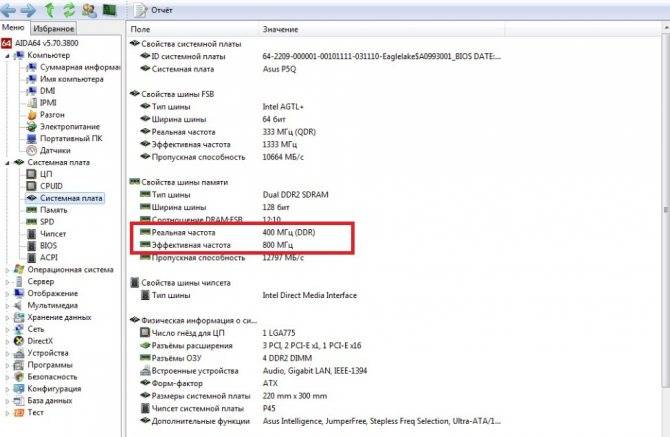
Task: Select the Суммарная информация icon
Action: click(x=31, y=67)
